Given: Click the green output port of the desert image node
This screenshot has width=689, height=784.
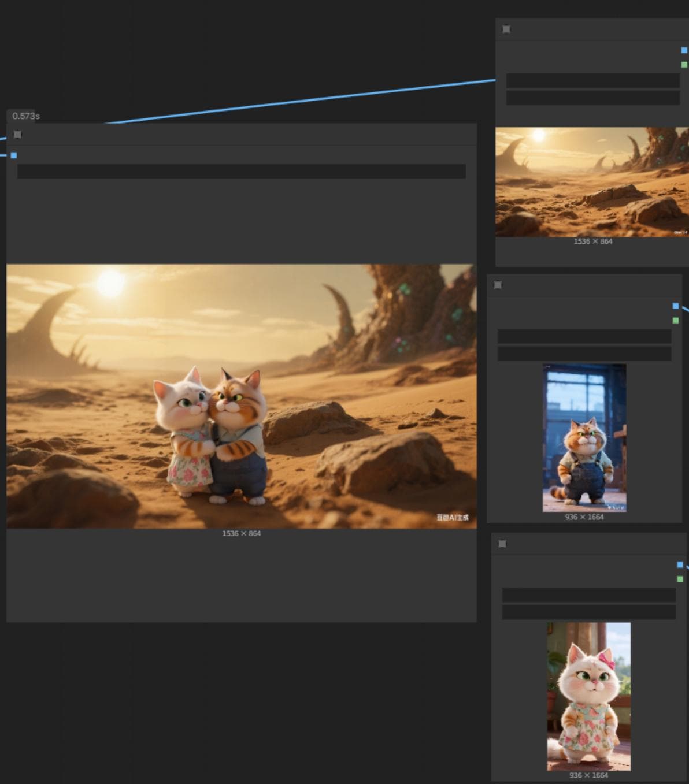Looking at the screenshot, I should (684, 65).
